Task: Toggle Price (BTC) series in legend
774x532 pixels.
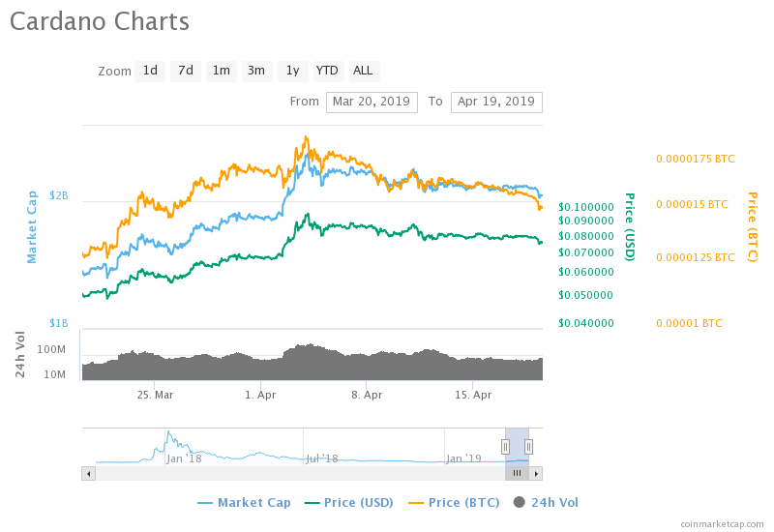Action: (454, 503)
